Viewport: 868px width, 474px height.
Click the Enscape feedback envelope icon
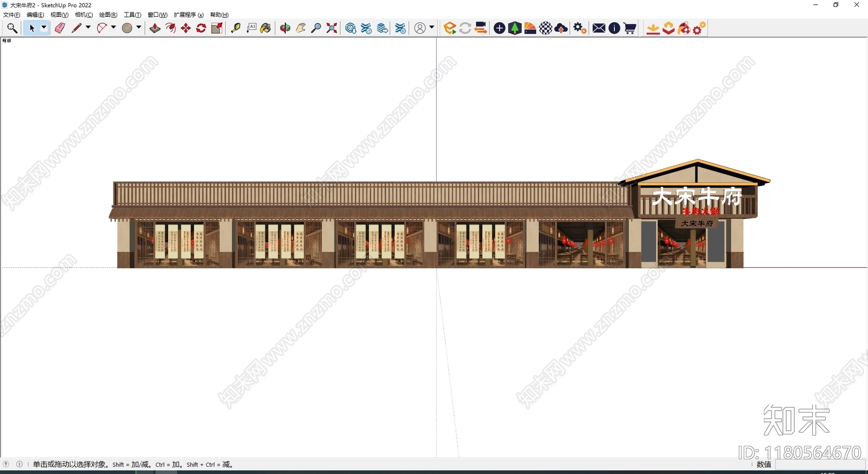pyautogui.click(x=599, y=28)
